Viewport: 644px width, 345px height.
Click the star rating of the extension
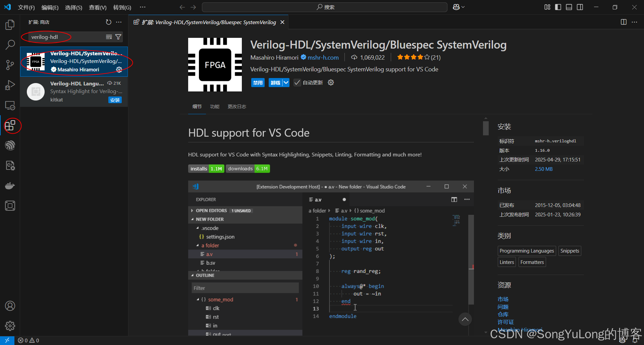(419, 57)
